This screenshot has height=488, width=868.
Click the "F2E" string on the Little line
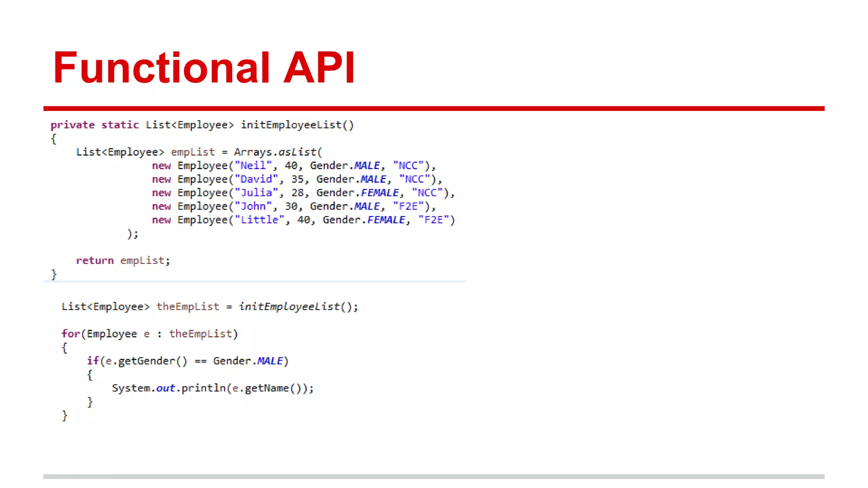click(x=433, y=220)
